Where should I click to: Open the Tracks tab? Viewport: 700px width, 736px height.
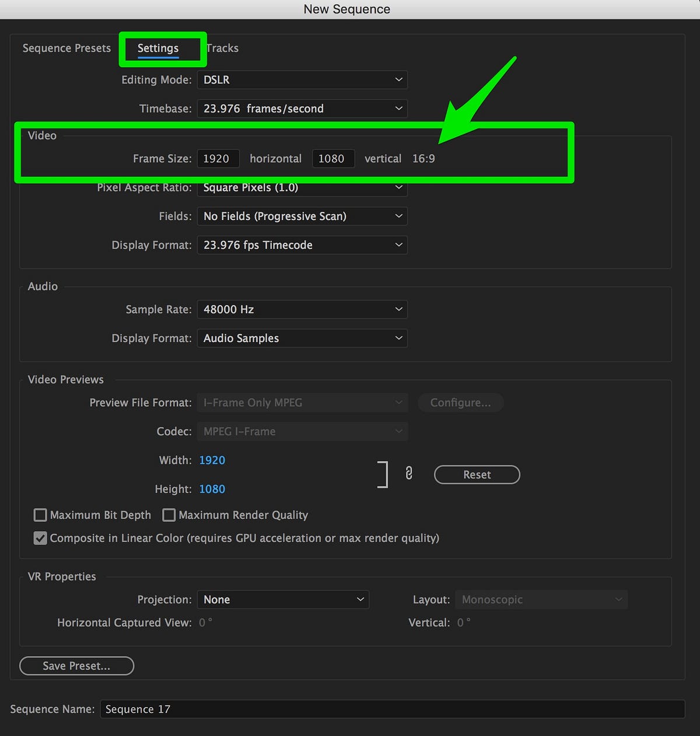pos(222,48)
